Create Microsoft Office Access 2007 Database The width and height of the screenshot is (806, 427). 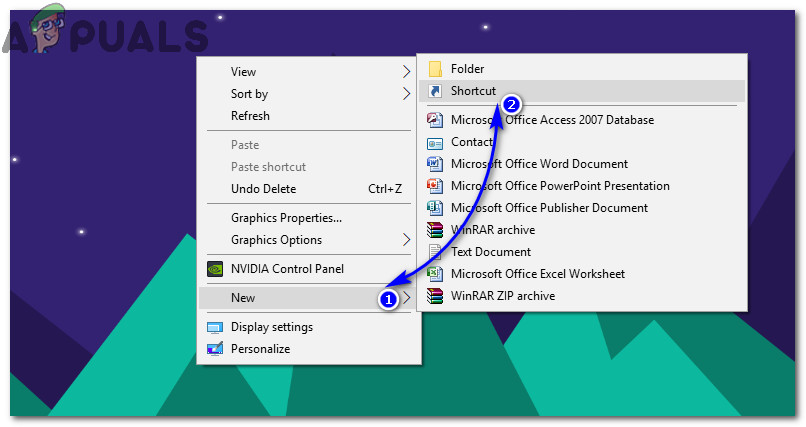(582, 120)
